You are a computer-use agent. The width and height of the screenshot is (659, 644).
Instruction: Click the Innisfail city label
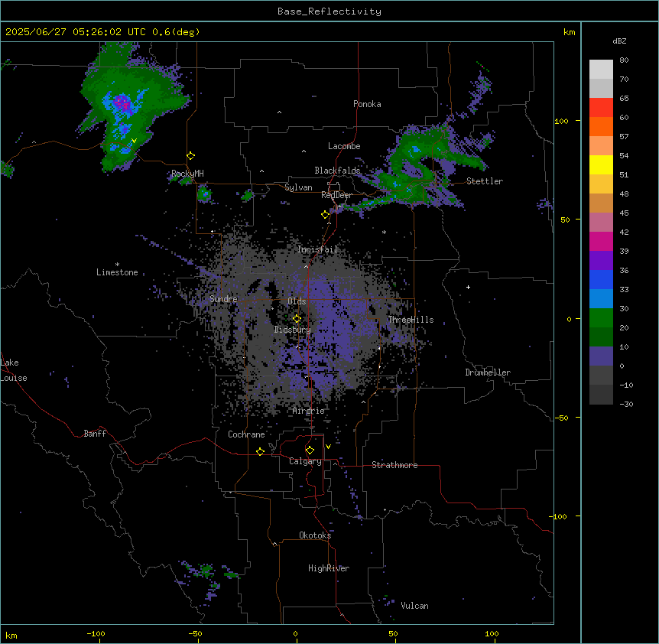tap(317, 249)
